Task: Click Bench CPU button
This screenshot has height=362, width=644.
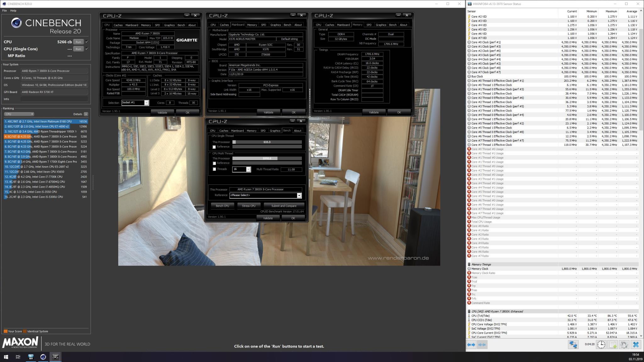Action: coord(222,206)
